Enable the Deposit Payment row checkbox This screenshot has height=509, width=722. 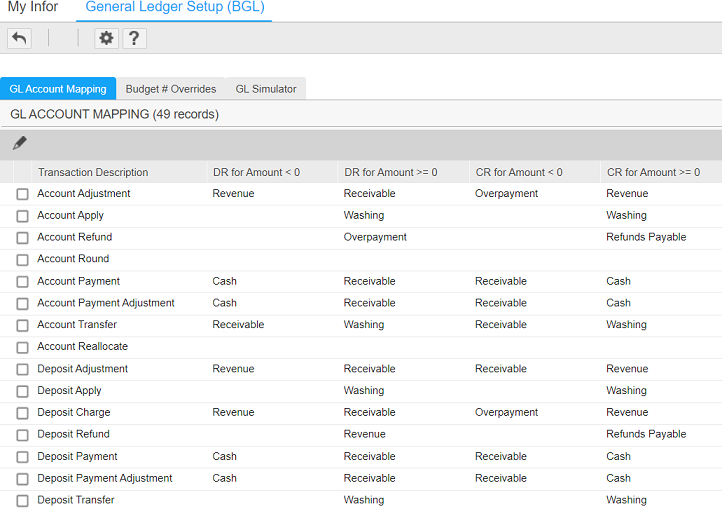22,457
